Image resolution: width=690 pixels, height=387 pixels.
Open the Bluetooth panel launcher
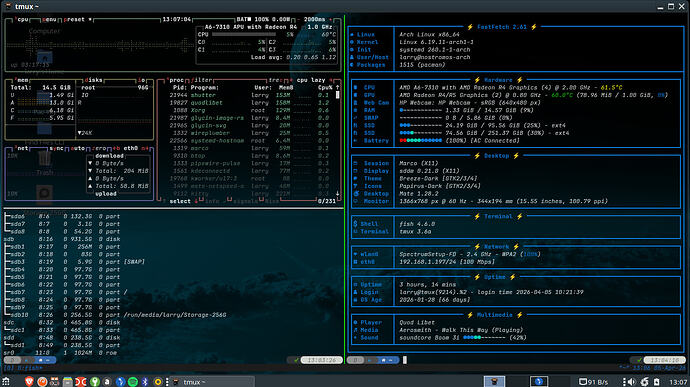tap(145, 382)
